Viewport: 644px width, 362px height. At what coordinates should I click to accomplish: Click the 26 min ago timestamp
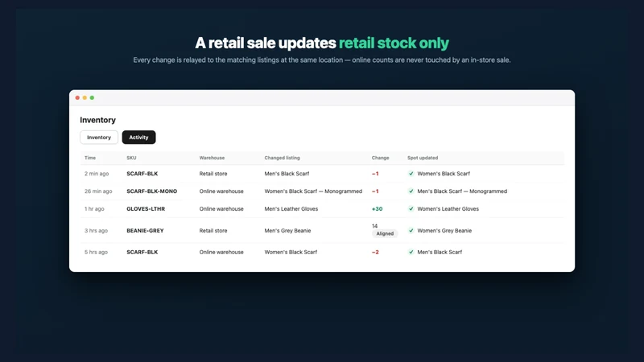pyautogui.click(x=98, y=191)
